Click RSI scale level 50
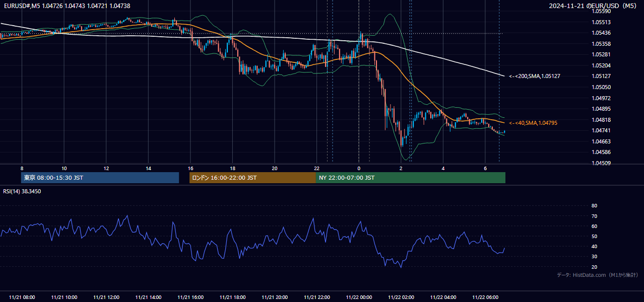Viewport: 644px width, 302px height. tap(594, 236)
